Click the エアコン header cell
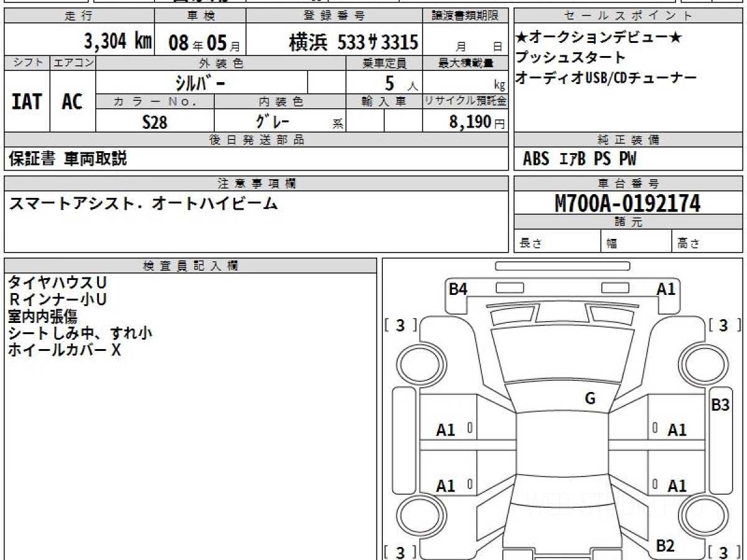Screen dimensions: 747x560 coord(73,63)
